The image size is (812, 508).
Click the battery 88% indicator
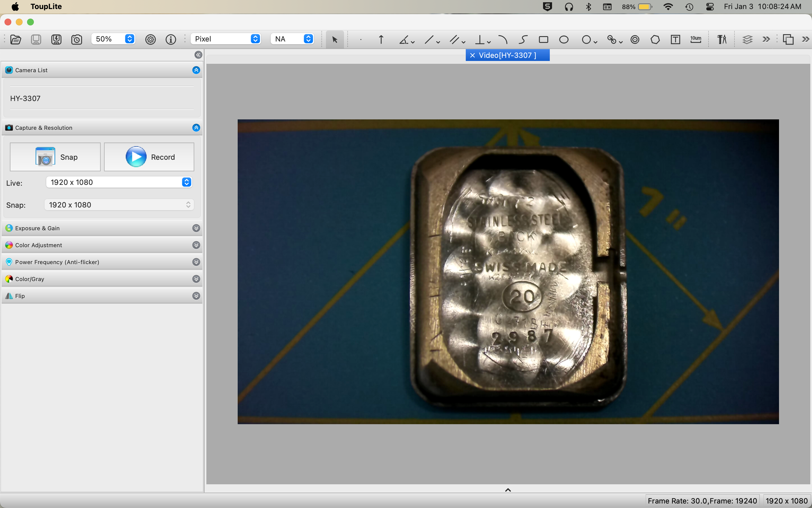[637, 7]
